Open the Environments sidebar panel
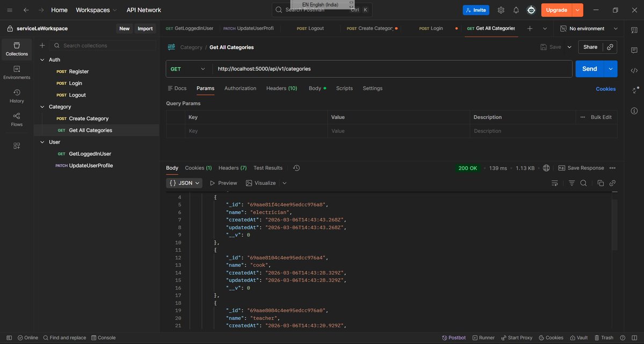644x344 pixels. pyautogui.click(x=17, y=73)
